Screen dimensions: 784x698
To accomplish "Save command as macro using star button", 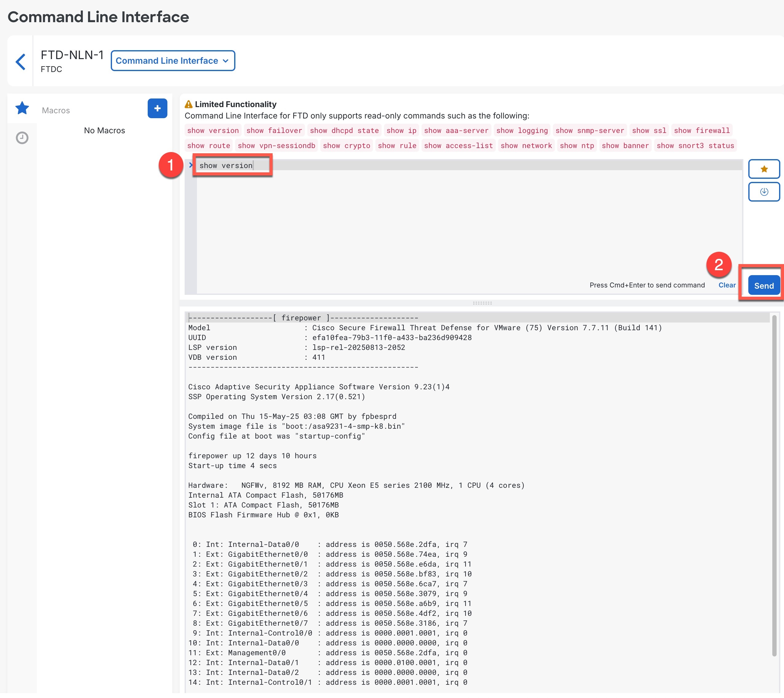I will coord(764,169).
